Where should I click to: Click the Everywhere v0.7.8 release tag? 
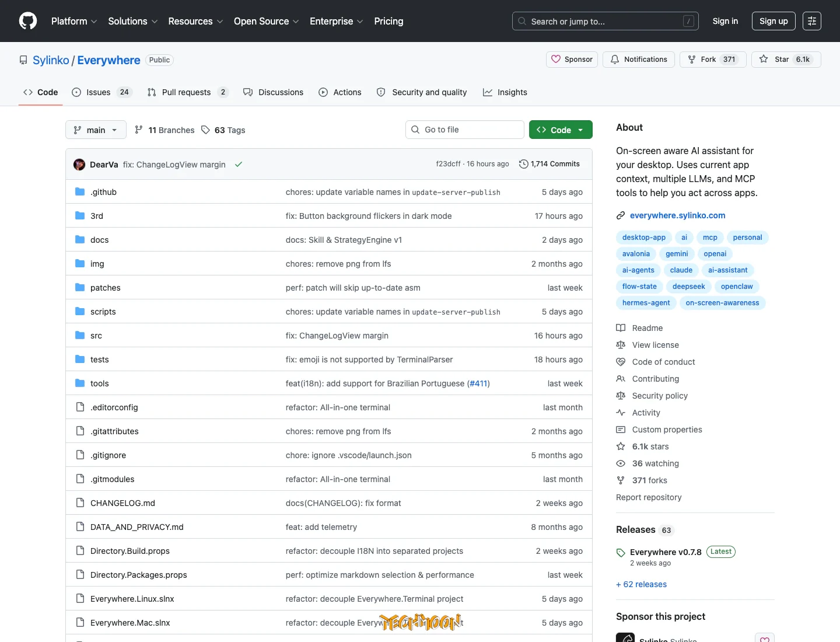click(666, 552)
